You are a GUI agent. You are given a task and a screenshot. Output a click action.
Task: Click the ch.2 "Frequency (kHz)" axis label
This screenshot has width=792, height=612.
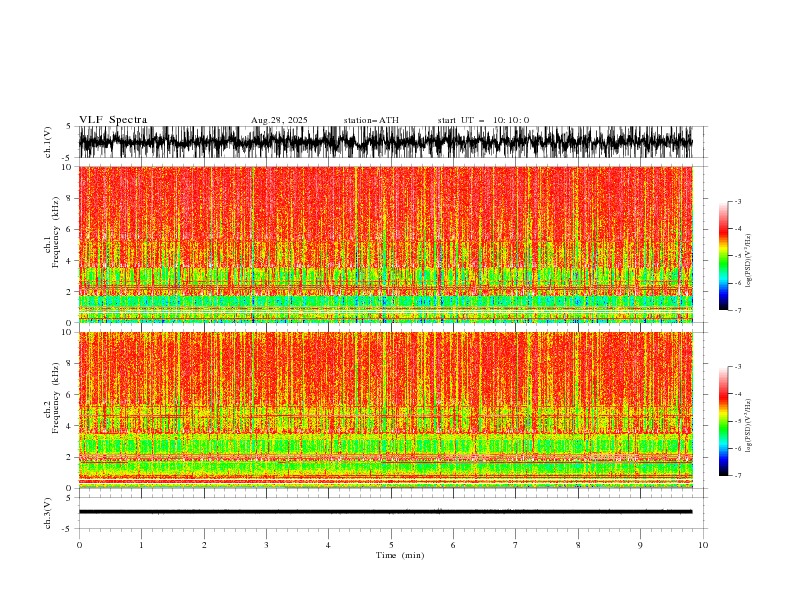56,398
